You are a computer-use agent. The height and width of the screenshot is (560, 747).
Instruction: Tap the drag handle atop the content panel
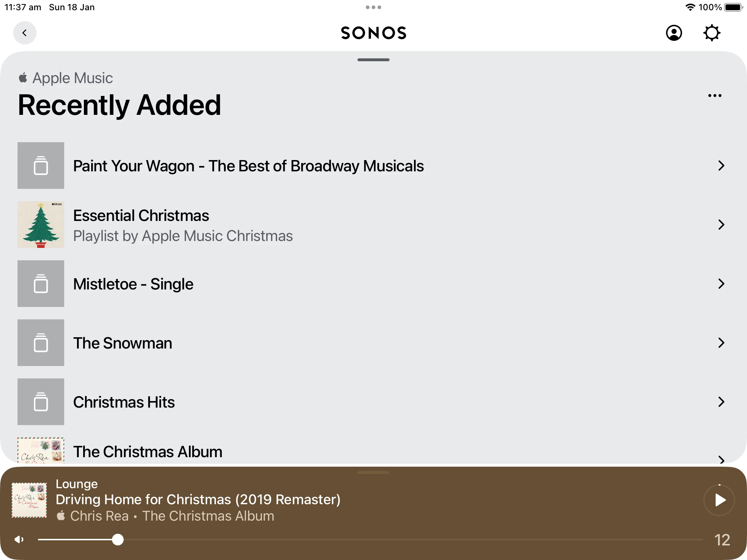[373, 60]
